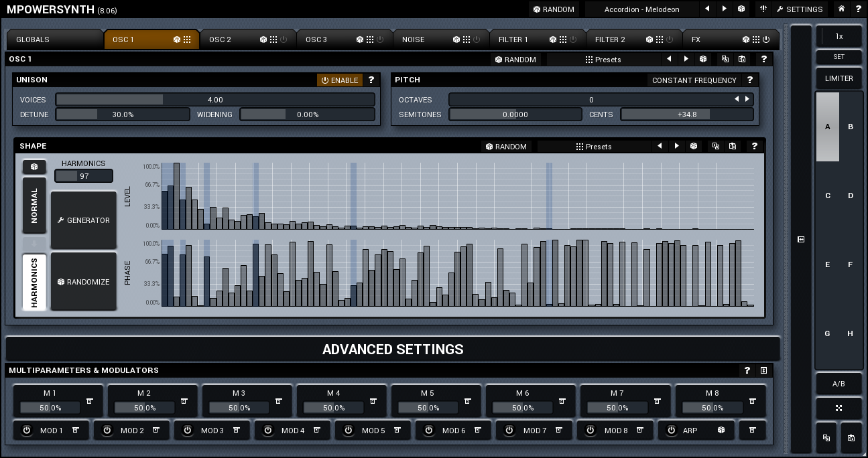Screen dimensions: 868x458
Task: Enable the OSC 2 power toggle
Action: point(284,40)
